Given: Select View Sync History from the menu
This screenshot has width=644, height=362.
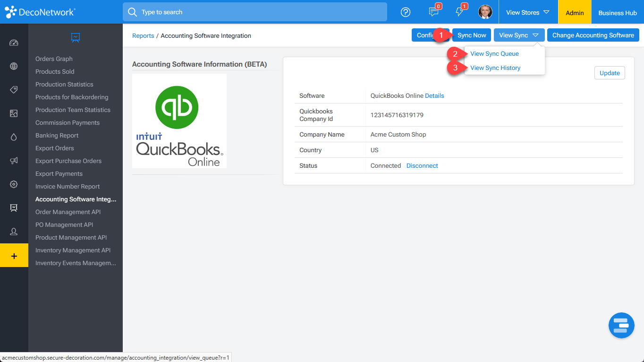Looking at the screenshot, I should coord(495,68).
